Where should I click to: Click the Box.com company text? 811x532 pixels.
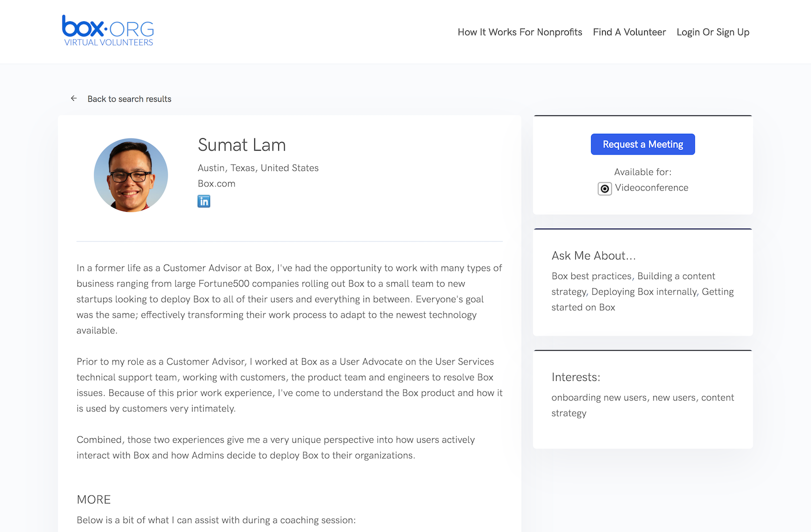[216, 183]
